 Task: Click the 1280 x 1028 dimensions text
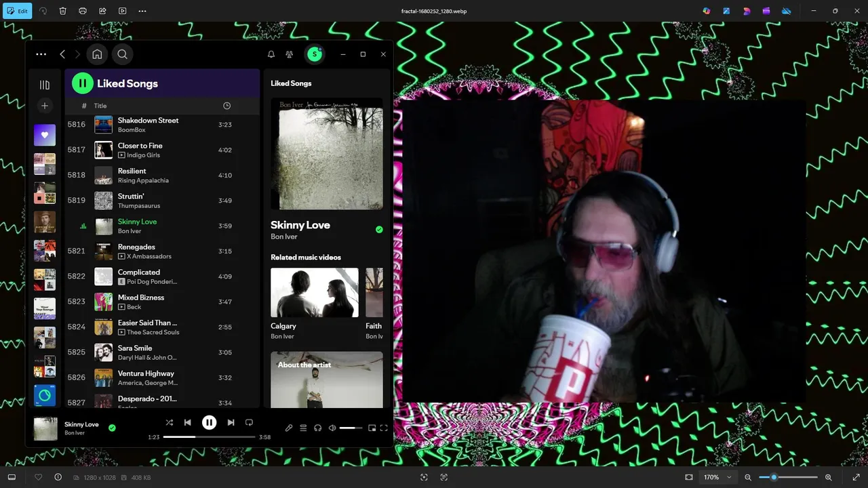pyautogui.click(x=100, y=478)
